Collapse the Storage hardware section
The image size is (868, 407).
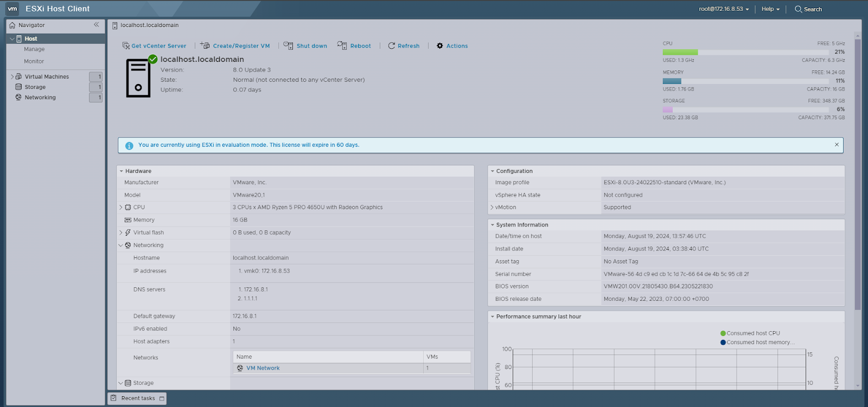point(121,383)
